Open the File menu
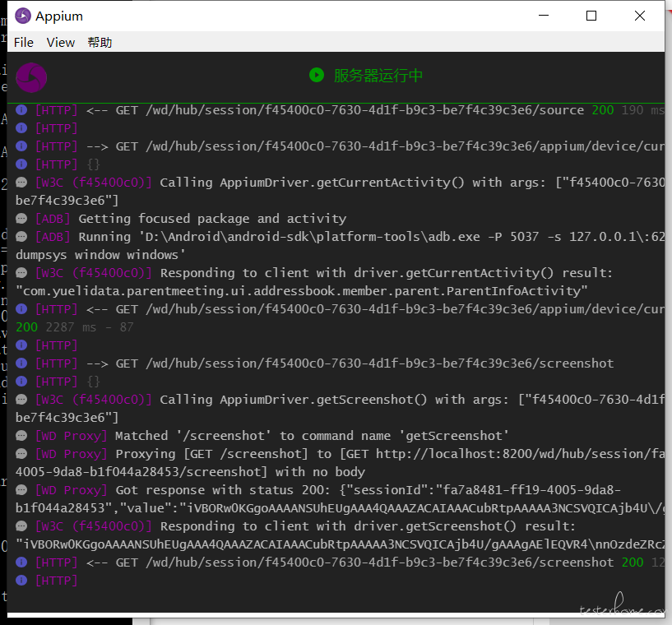The image size is (672, 625). [x=24, y=43]
